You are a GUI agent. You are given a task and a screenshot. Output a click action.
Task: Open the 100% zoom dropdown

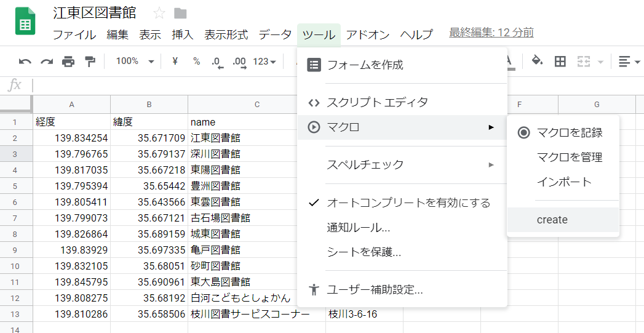(135, 62)
